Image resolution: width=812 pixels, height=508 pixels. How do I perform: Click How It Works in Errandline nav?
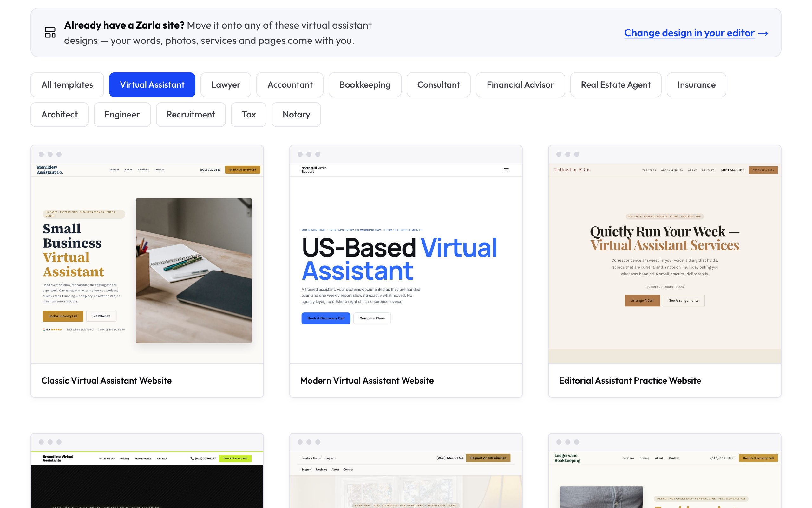point(143,458)
